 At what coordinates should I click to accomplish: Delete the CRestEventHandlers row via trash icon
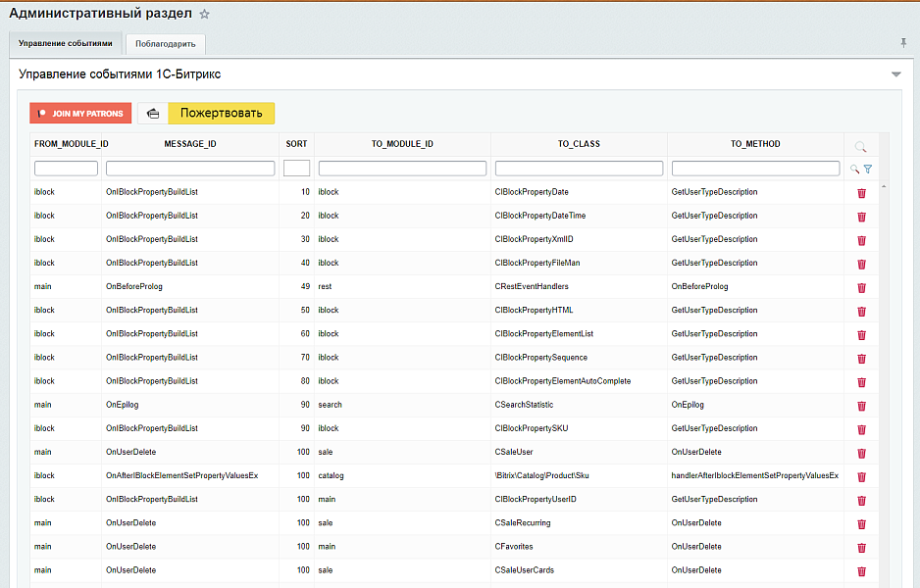point(861,287)
